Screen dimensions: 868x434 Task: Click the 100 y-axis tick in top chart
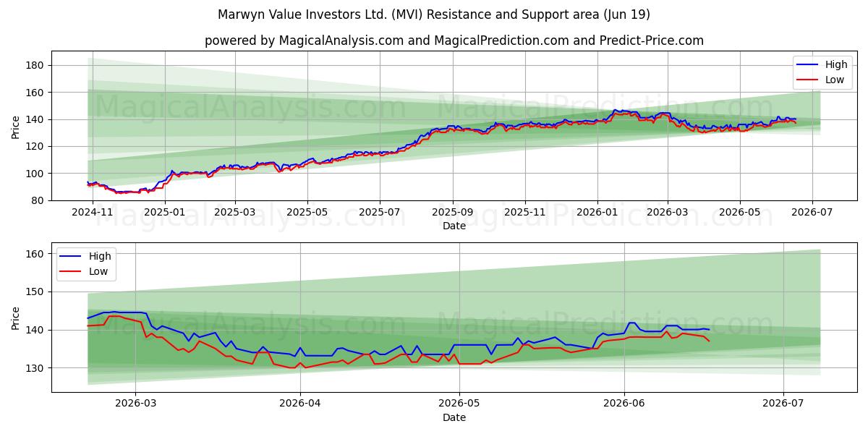click(x=36, y=174)
